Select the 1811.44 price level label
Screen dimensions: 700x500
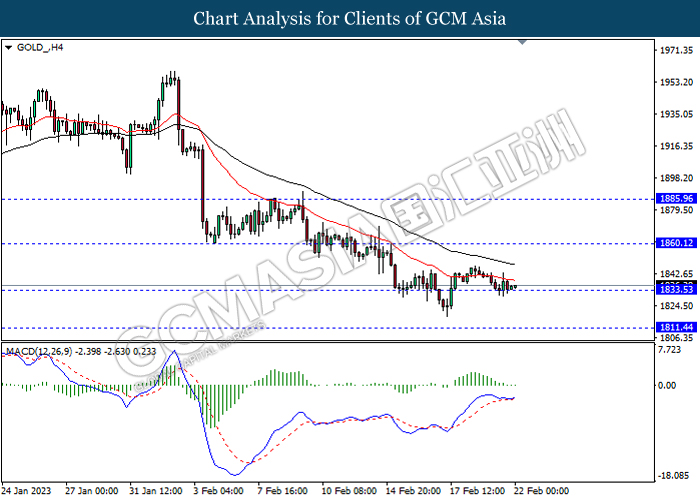tap(676, 327)
